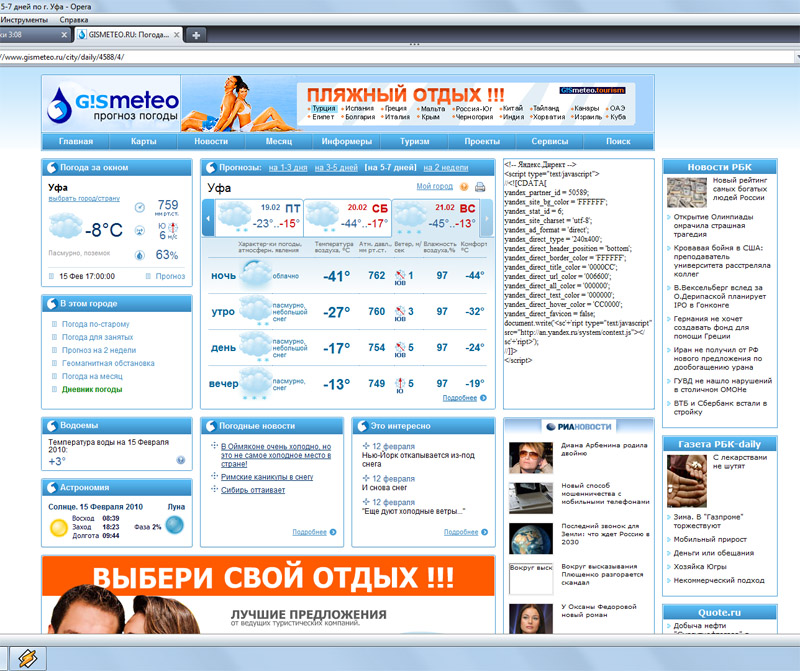
Task: Open the Quote.ru panel header
Action: tap(719, 612)
